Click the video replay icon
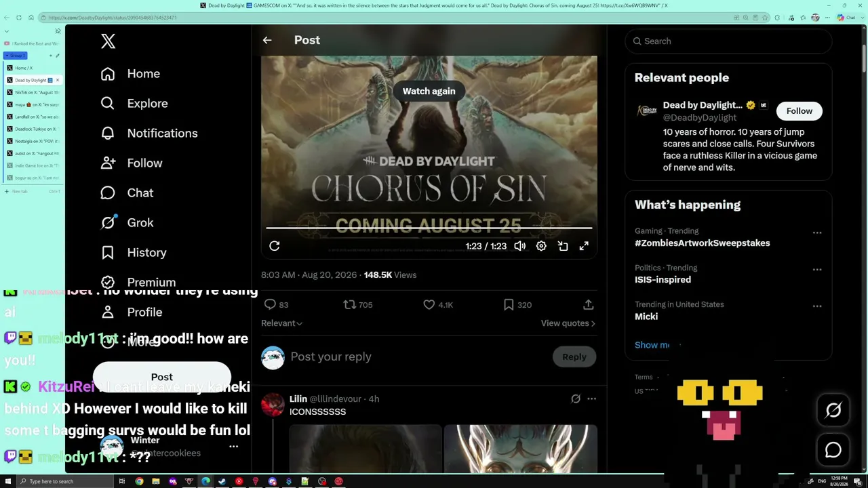This screenshot has width=868, height=488. 275,246
